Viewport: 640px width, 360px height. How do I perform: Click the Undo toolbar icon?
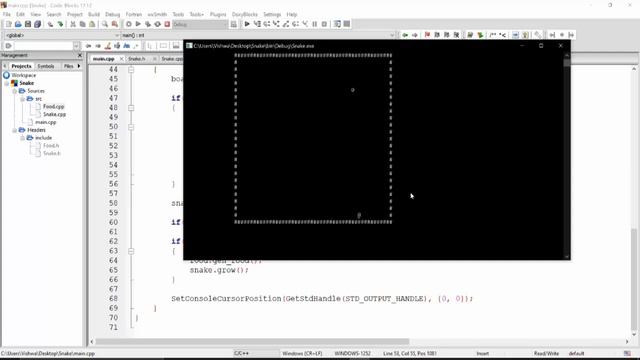coord(50,24)
